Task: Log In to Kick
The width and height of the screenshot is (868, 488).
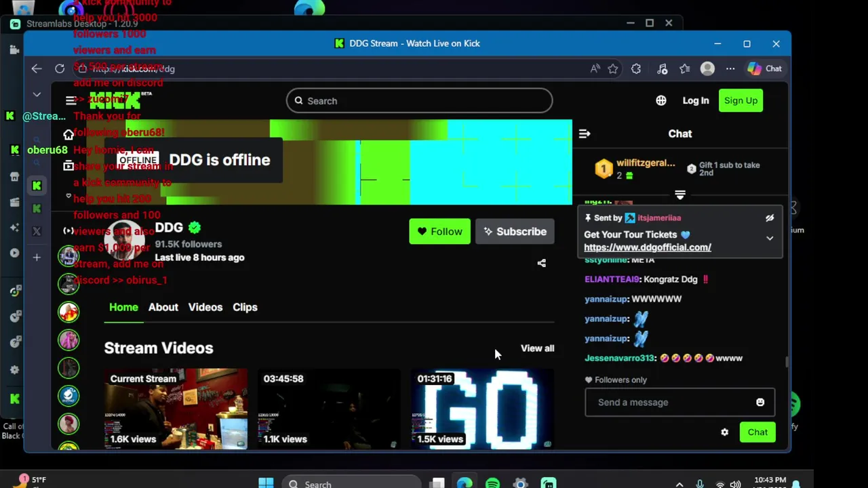Action: [x=696, y=100]
